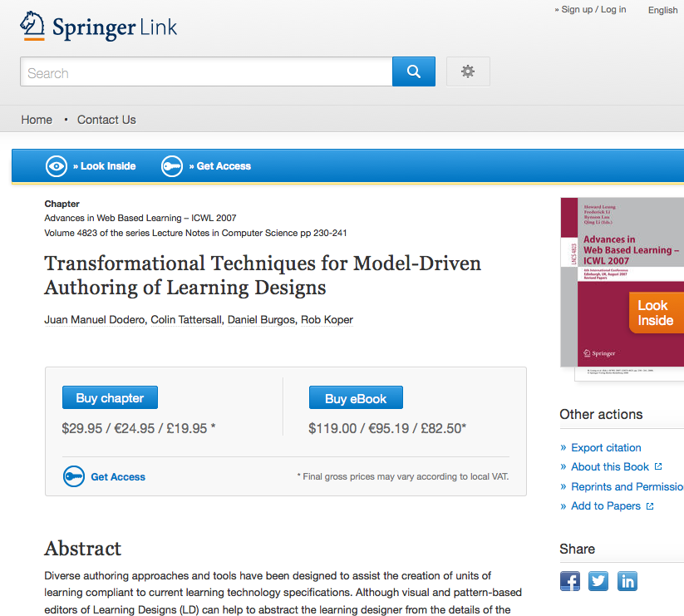Click in the Search input field
The height and width of the screenshot is (616, 684).
pyautogui.click(x=206, y=72)
